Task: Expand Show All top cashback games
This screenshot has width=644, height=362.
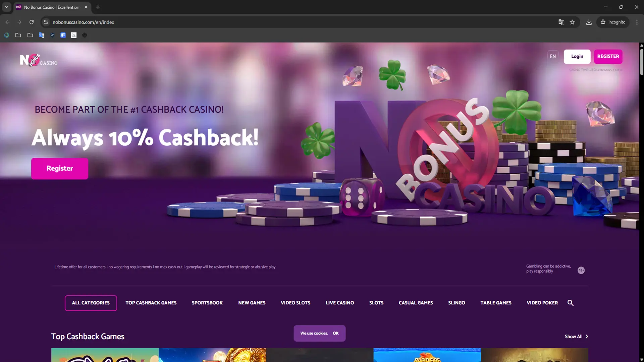Action: [576, 337]
